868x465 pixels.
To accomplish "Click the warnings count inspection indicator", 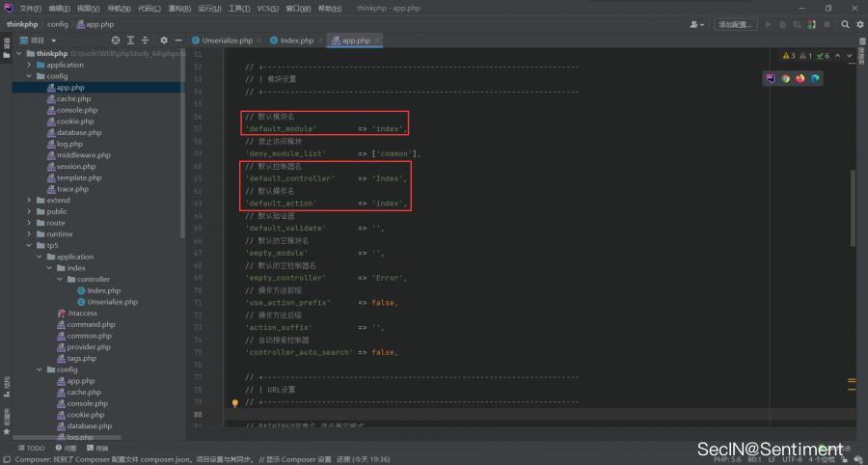I will tap(789, 56).
